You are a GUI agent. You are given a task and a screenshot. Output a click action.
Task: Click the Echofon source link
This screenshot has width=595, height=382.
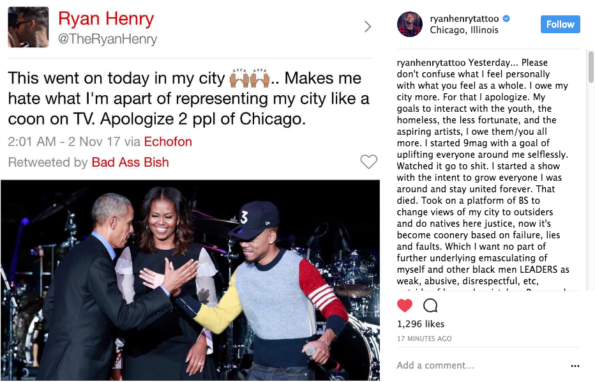click(x=168, y=141)
